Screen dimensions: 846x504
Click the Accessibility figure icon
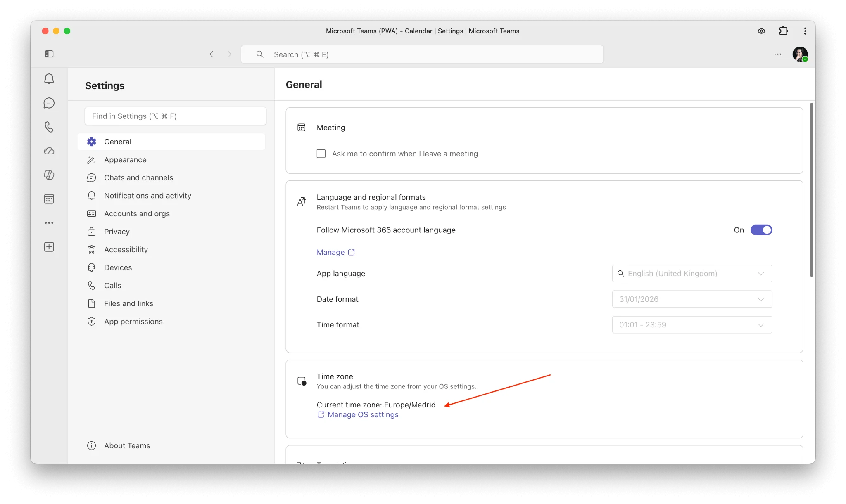click(x=91, y=249)
